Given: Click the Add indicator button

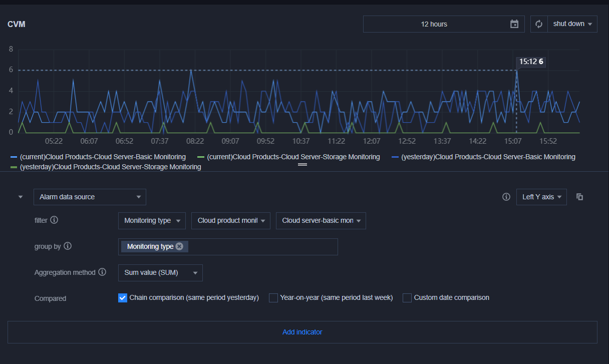Looking at the screenshot, I should point(302,332).
